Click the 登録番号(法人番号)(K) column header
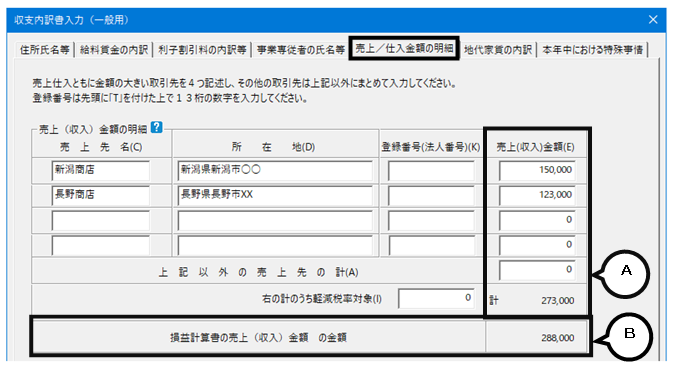680x371 pixels. (431, 147)
